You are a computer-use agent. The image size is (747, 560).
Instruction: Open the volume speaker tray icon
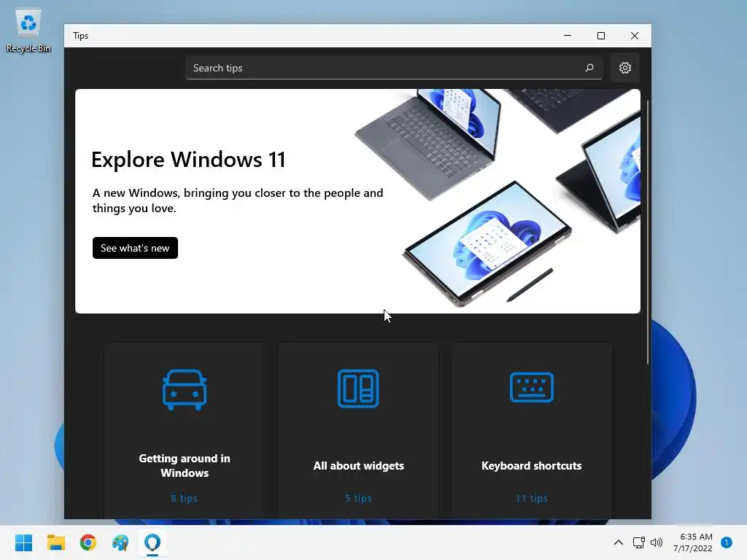tap(657, 542)
